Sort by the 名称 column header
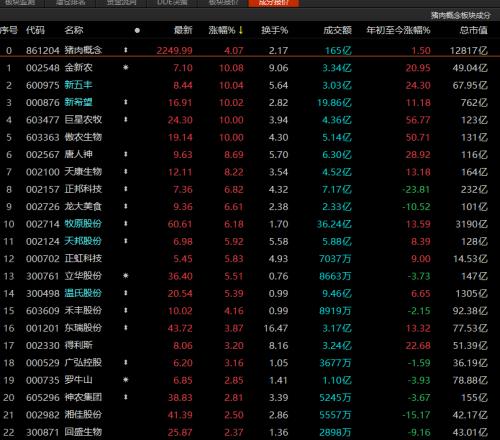Screen dimensions: 500x440 click(x=74, y=30)
